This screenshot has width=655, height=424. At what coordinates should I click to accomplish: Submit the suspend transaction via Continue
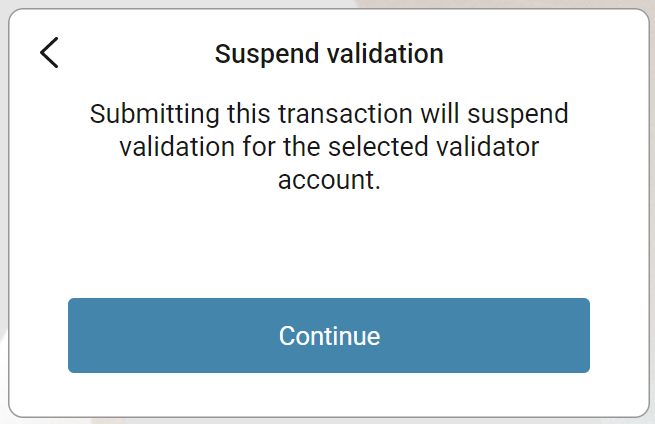[x=329, y=335]
